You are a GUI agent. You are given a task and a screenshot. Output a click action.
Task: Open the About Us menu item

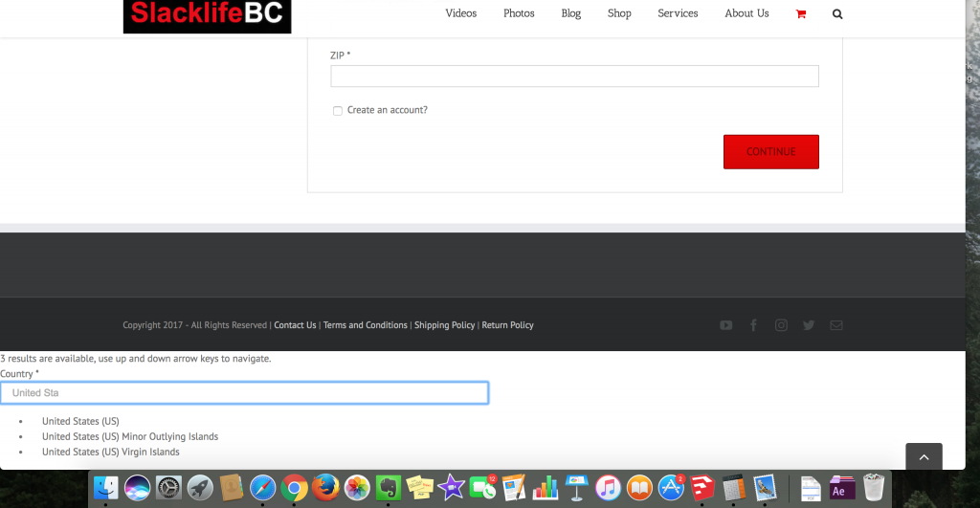(x=746, y=13)
